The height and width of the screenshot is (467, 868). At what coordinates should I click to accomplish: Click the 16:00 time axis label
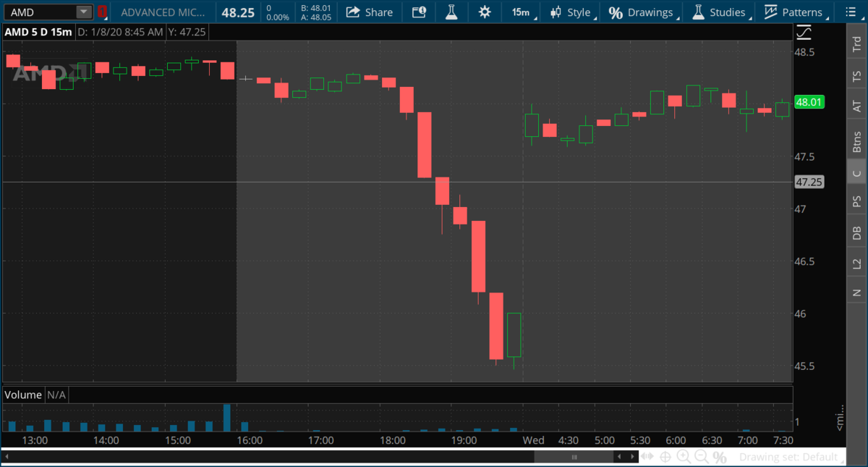(249, 440)
